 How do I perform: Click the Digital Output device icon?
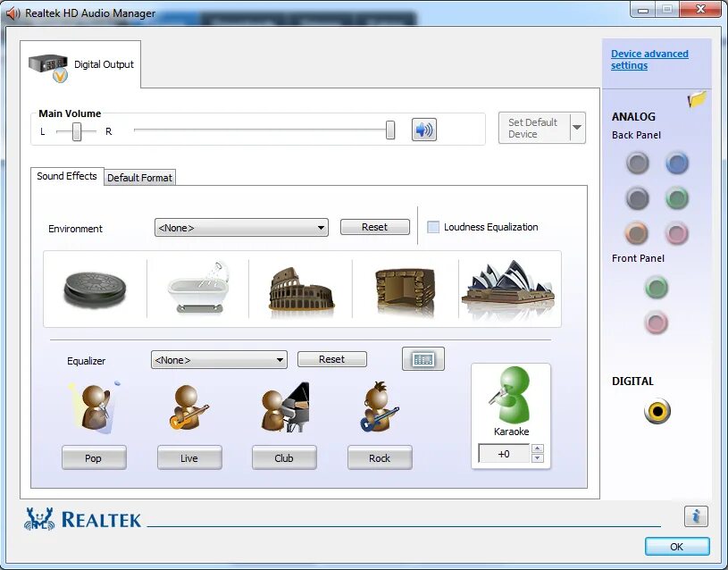[49, 67]
